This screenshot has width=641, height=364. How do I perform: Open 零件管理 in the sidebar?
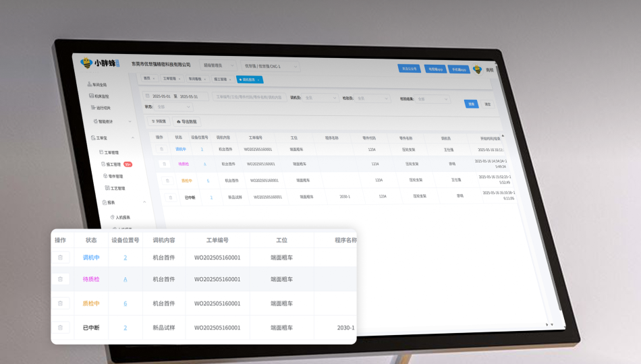click(115, 177)
